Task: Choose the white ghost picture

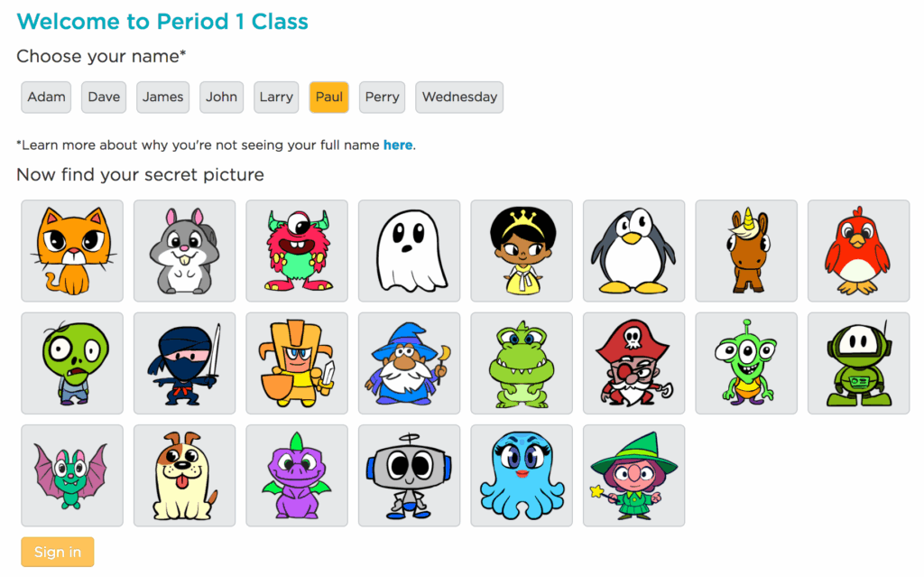Action: coord(409,251)
